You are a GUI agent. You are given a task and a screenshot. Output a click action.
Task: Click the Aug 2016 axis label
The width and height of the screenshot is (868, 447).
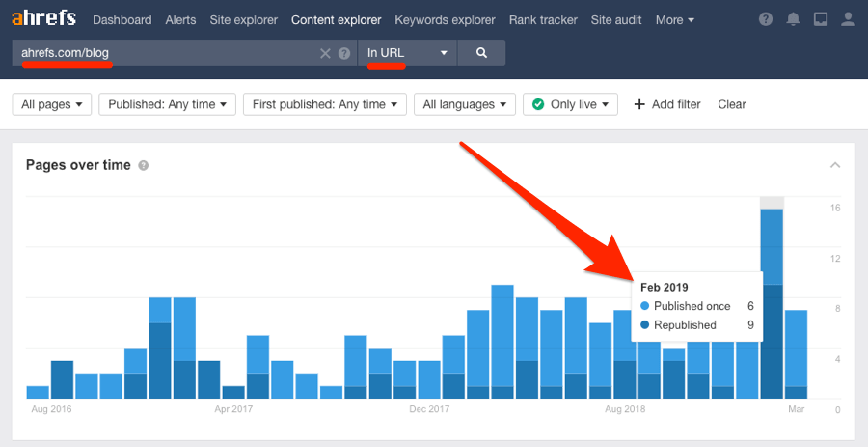click(51, 409)
